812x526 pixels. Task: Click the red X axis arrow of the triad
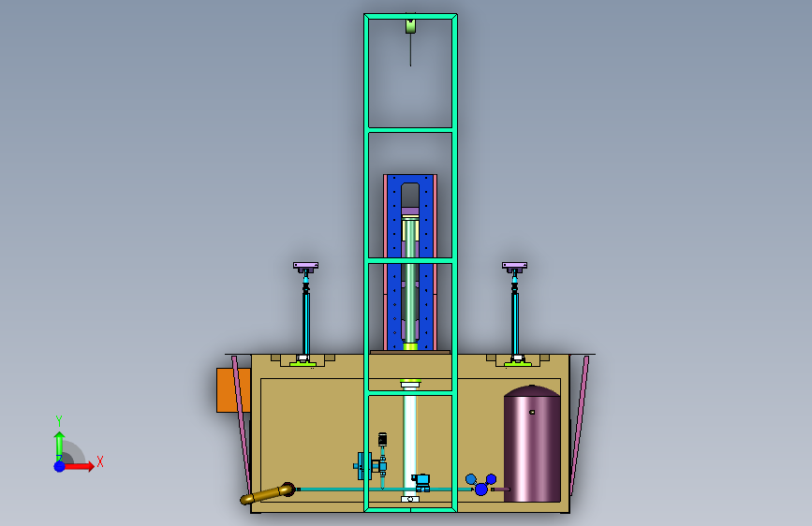[x=80, y=466]
